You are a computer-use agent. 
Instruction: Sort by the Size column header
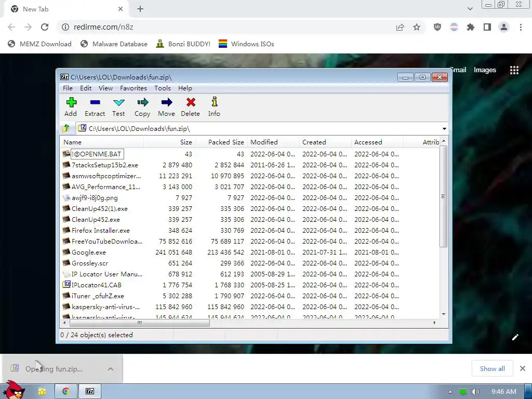169,142
